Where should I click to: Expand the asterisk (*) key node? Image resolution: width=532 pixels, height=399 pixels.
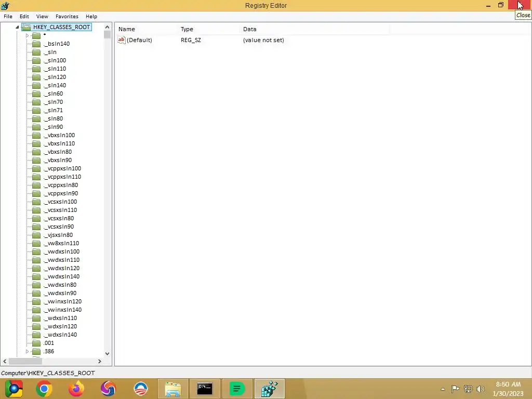point(27,35)
